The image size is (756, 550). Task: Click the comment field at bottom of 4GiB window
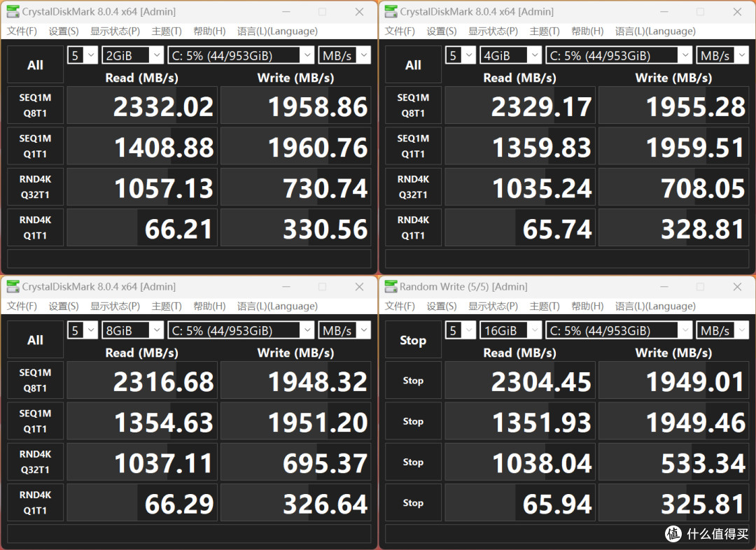(567, 258)
